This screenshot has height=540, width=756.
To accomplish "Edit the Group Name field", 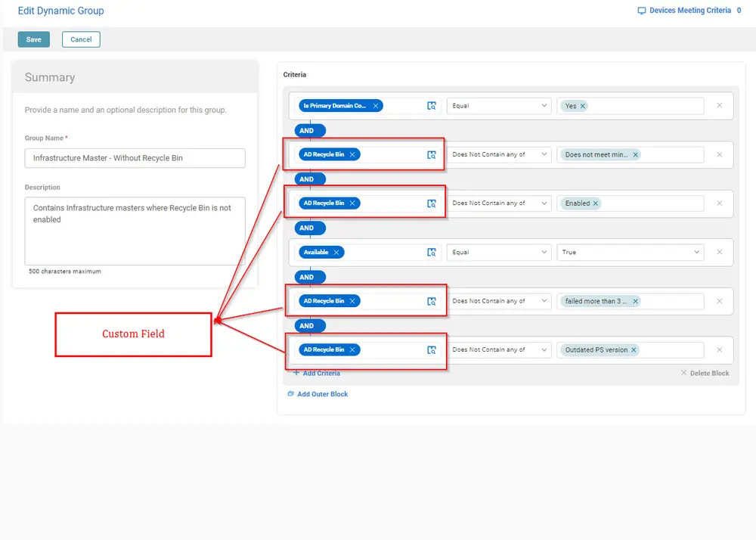I will (x=135, y=158).
